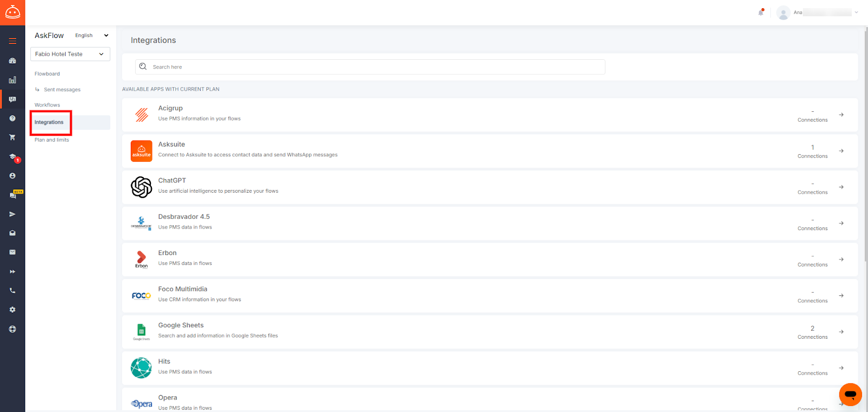Select Integrations menu item

49,122
